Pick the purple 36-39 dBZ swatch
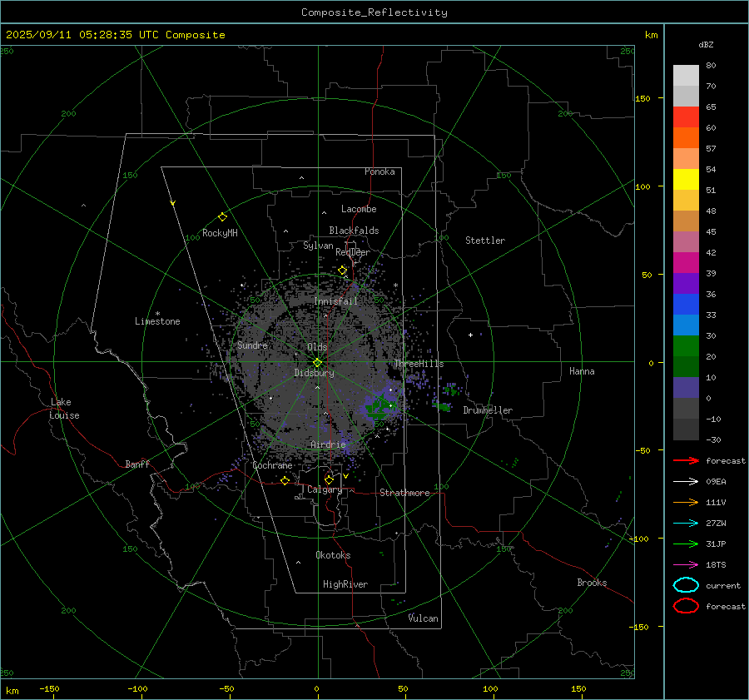Screen dimensions: 749x700 (x=686, y=283)
